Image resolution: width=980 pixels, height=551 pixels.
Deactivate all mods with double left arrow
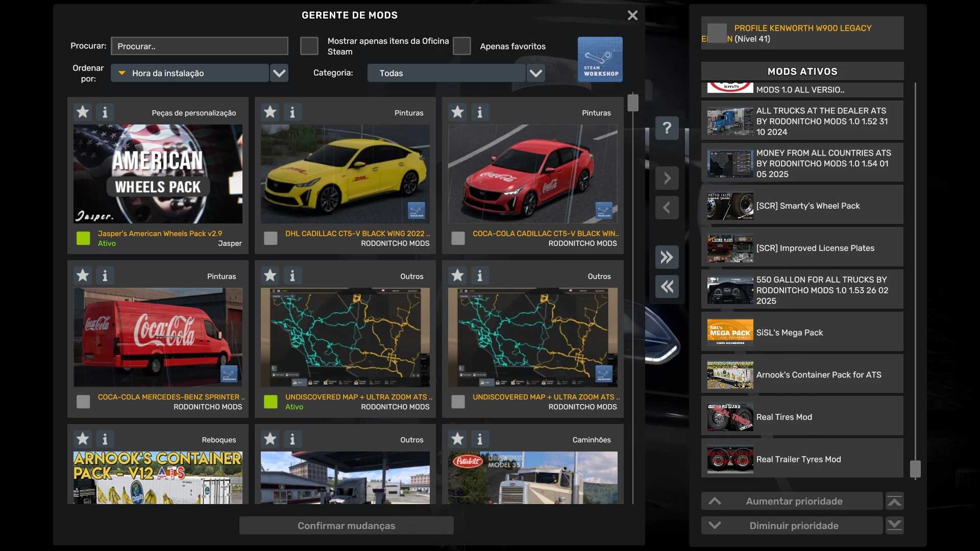click(667, 287)
